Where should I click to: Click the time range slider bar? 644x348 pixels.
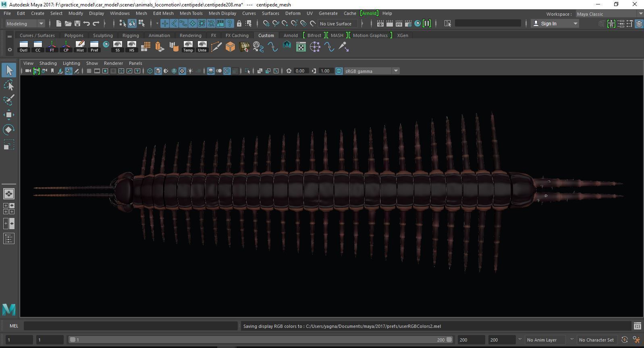[260, 340]
